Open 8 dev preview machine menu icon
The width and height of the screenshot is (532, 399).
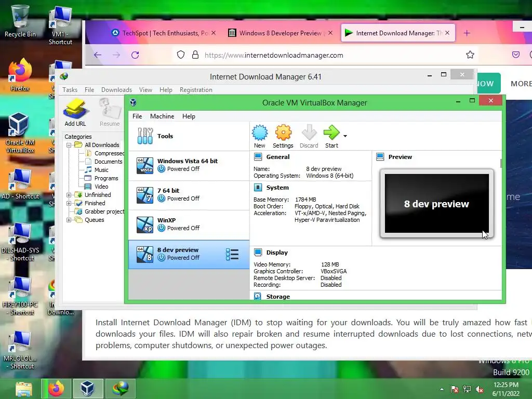[x=232, y=255]
